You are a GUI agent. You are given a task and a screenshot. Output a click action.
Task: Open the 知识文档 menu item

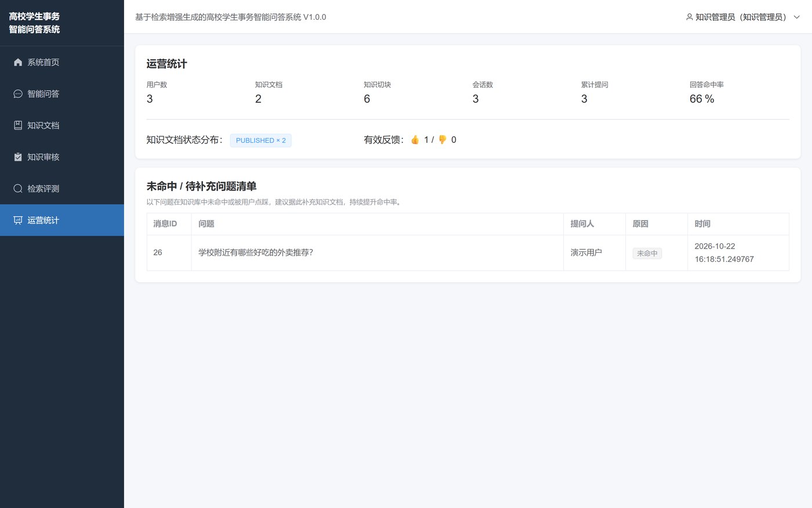(62, 125)
